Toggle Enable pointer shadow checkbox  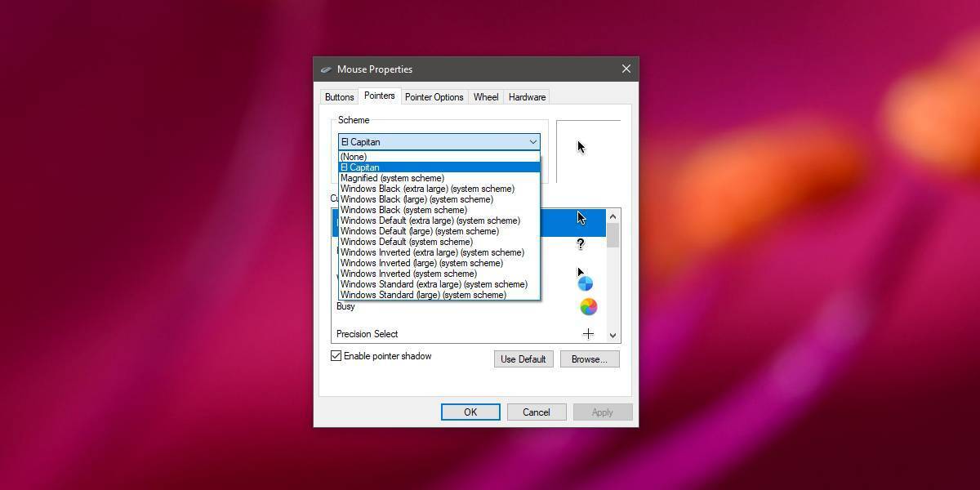point(336,356)
